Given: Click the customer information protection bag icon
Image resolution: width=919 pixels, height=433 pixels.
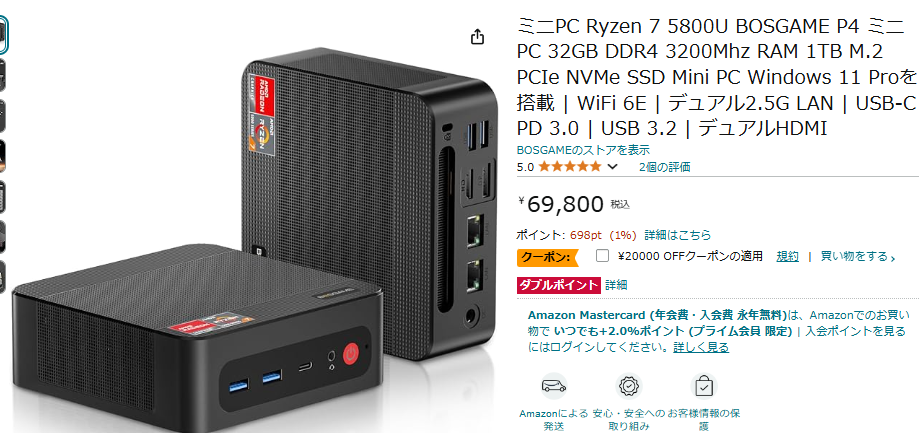Looking at the screenshot, I should 703,386.
